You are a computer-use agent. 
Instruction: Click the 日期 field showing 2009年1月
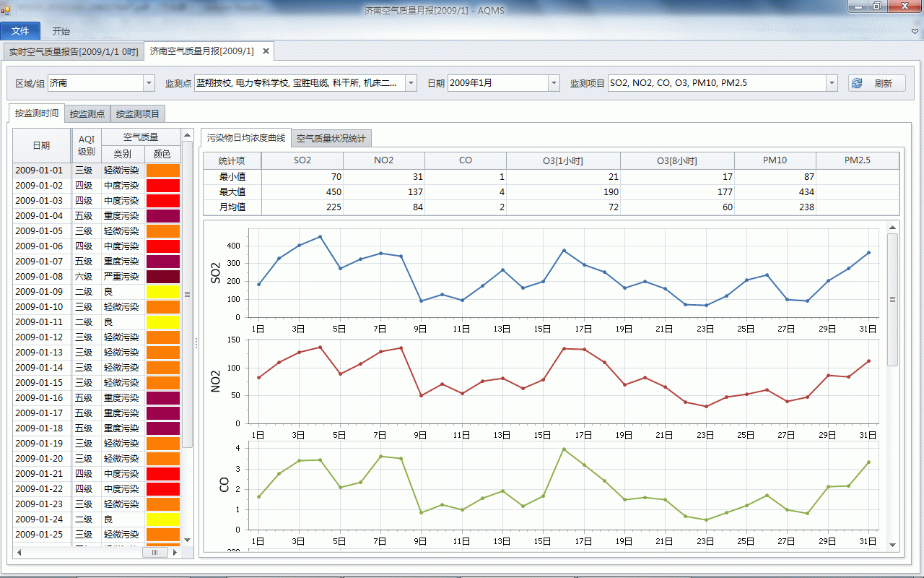tap(498, 83)
